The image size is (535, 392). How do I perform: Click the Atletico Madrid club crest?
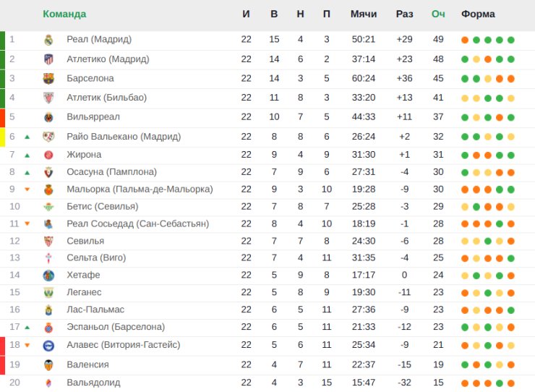coord(48,59)
